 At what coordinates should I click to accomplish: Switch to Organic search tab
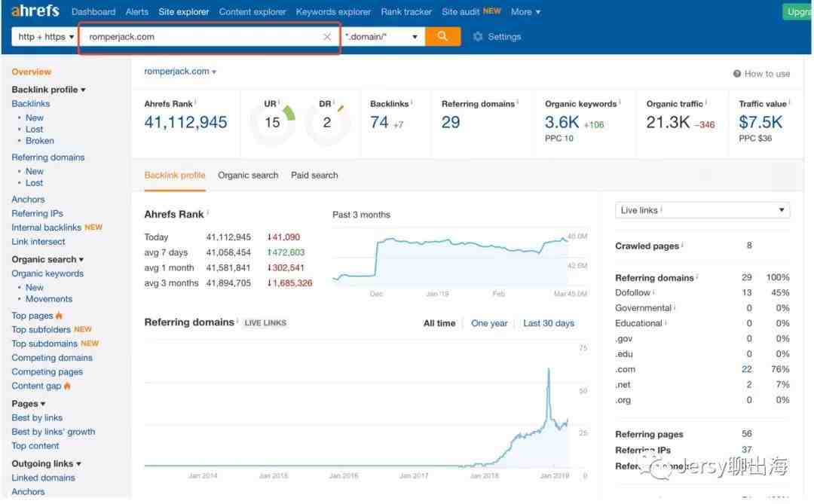coord(248,176)
